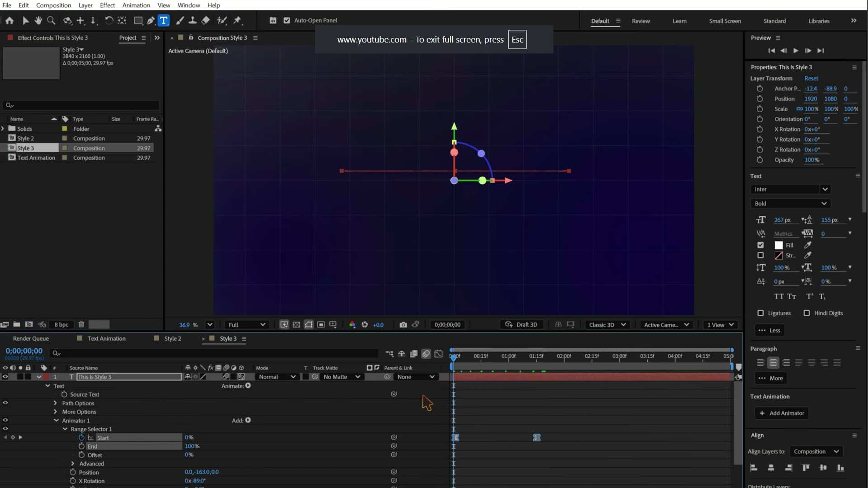868x488 pixels.
Task: Take a snapshot of the composition view
Action: coord(403,324)
